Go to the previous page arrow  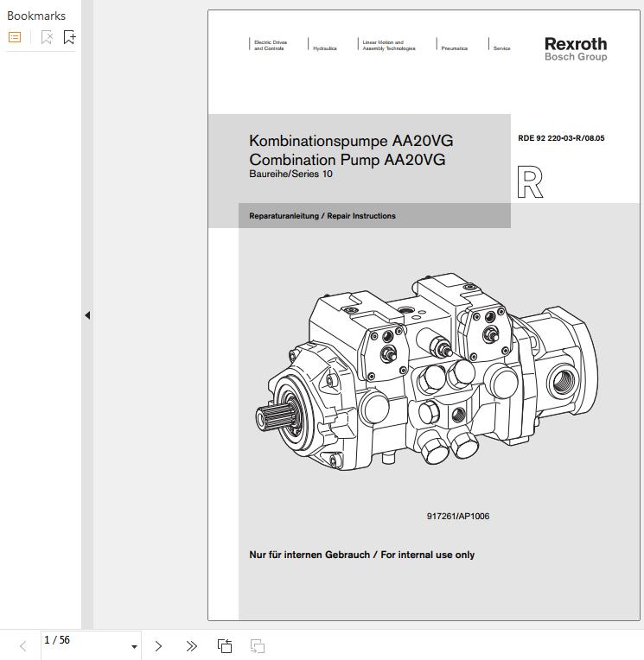click(23, 646)
